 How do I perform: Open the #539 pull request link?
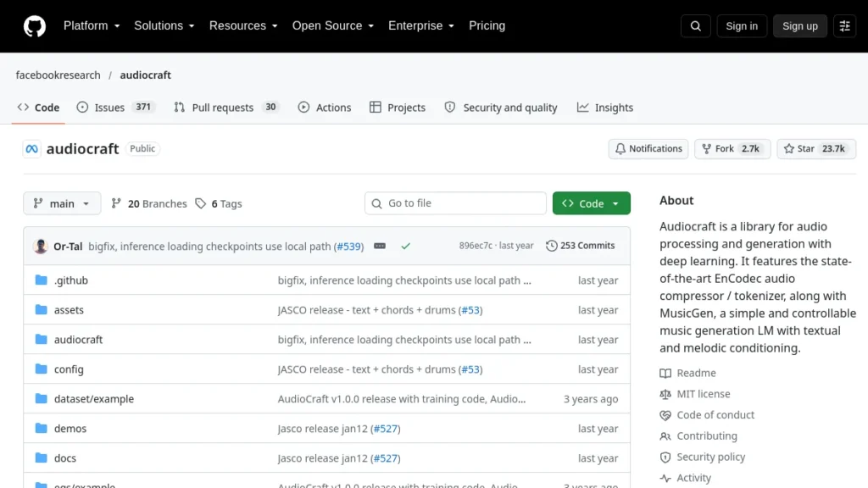[x=348, y=247]
